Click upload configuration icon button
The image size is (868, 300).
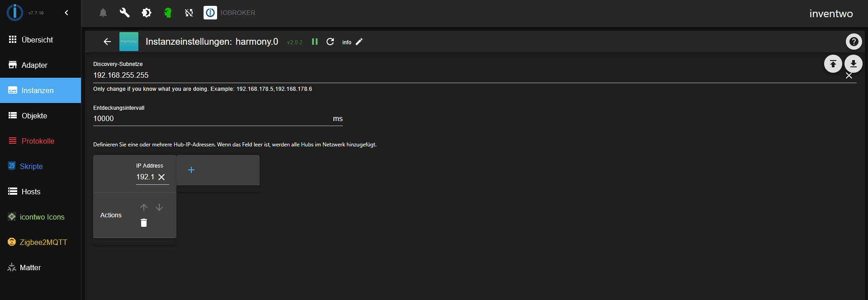[x=833, y=64]
